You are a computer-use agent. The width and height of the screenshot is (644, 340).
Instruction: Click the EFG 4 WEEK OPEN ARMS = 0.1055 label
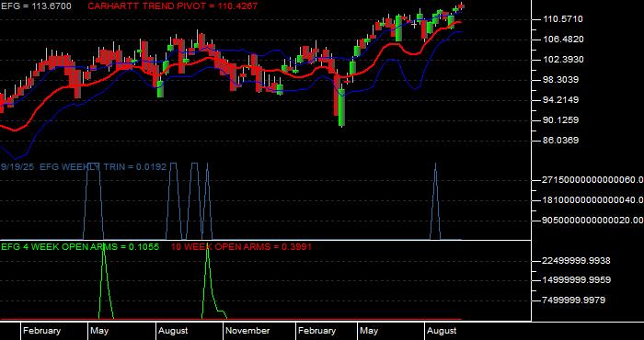click(80, 246)
